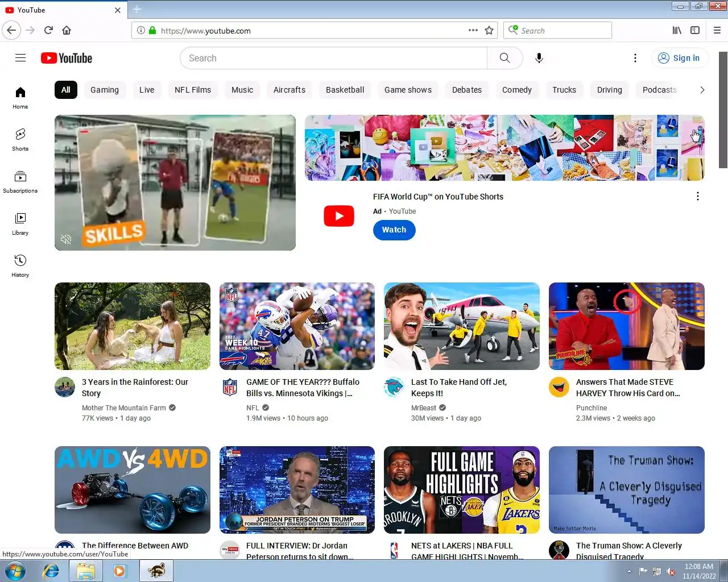This screenshot has height=582, width=728.
Task: Click the Firefox search box
Action: coord(557,30)
